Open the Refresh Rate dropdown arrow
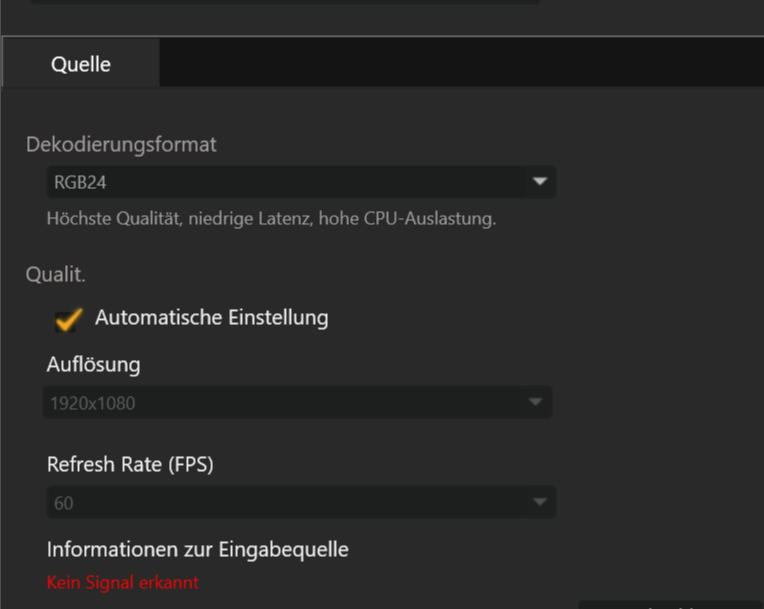Viewport: 764px width, 609px height. 539,502
